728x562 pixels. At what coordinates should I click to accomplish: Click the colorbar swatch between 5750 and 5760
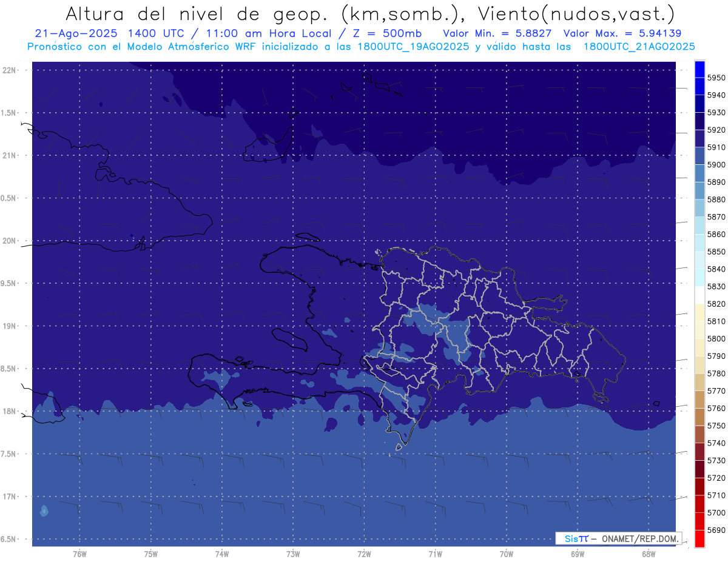click(x=699, y=417)
